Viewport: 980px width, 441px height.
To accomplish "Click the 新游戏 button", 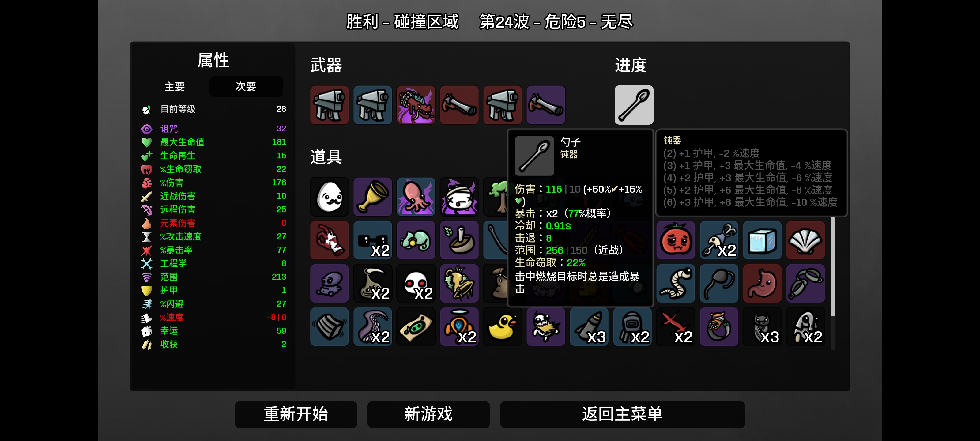I will pyautogui.click(x=428, y=414).
